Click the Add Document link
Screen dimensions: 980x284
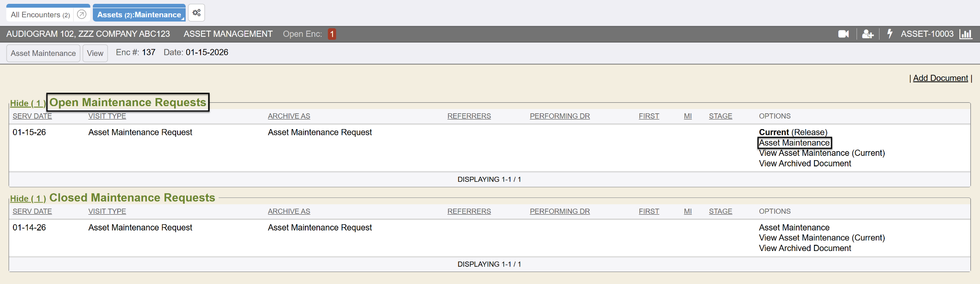pos(940,78)
